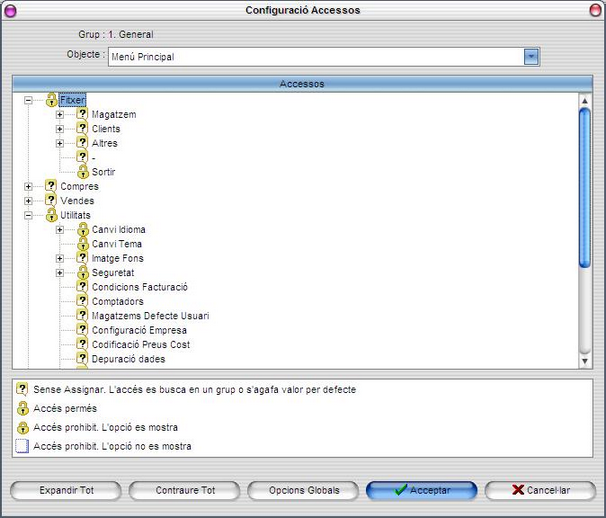The image size is (606, 518).
Task: Collapse the Utilitats tree node
Action: 28,215
